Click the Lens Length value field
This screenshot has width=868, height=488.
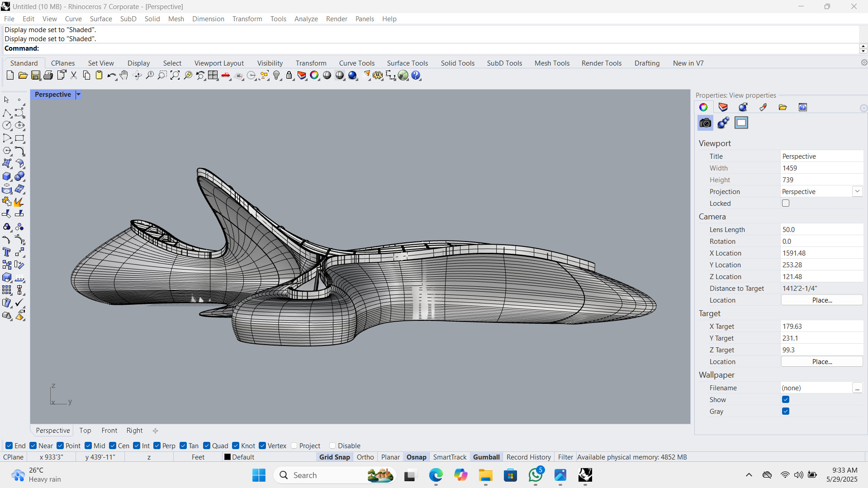[822, 230]
